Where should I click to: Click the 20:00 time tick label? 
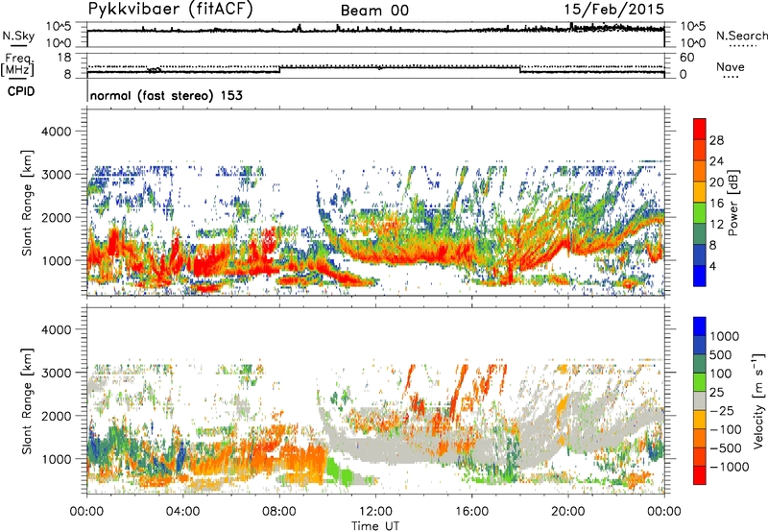(x=568, y=512)
